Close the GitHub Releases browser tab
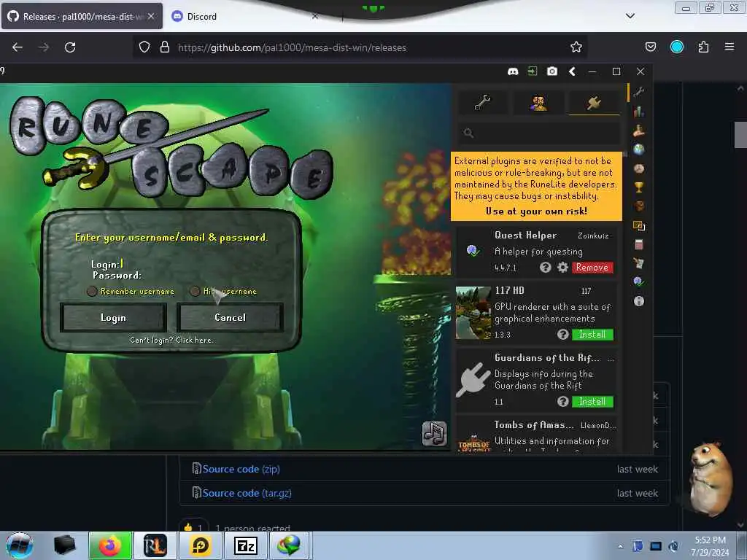Viewport: 747px width, 560px height. coord(150,16)
